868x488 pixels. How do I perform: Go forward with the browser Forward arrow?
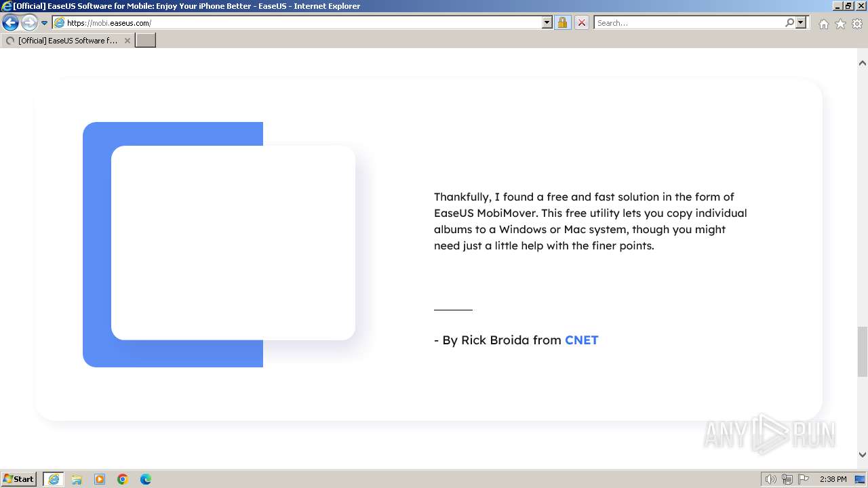pyautogui.click(x=29, y=23)
